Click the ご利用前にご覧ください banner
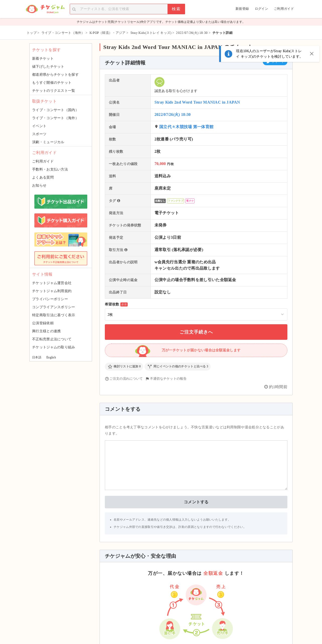 click(61, 258)
